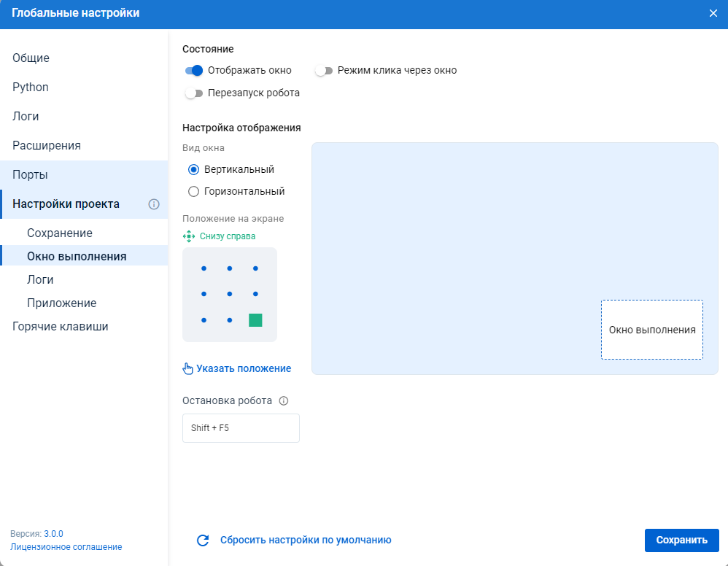Viewport: 728px width, 566px height.
Task: Click the reset arrow icon at bottom
Action: 204,540
